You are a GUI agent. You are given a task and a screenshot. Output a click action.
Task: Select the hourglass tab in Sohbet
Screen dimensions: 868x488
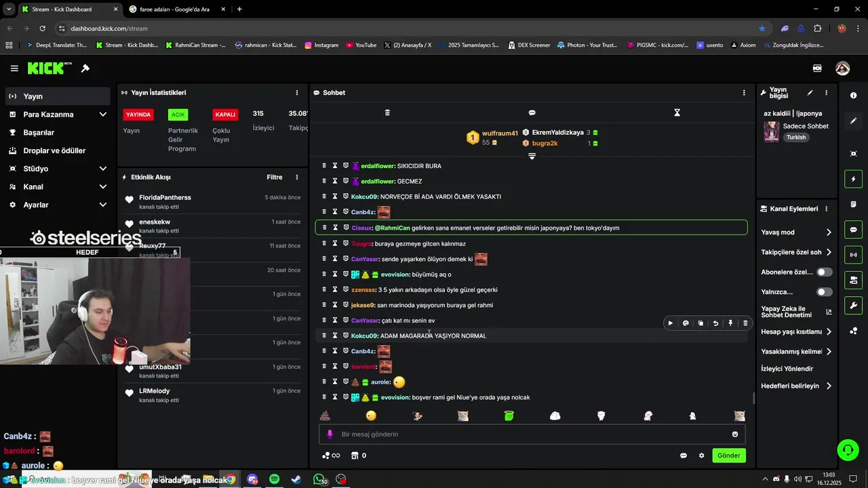point(677,113)
